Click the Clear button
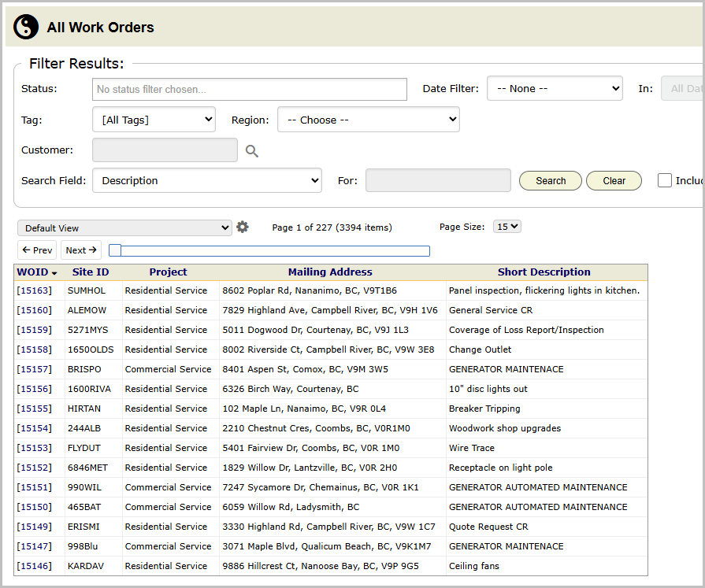 point(614,180)
